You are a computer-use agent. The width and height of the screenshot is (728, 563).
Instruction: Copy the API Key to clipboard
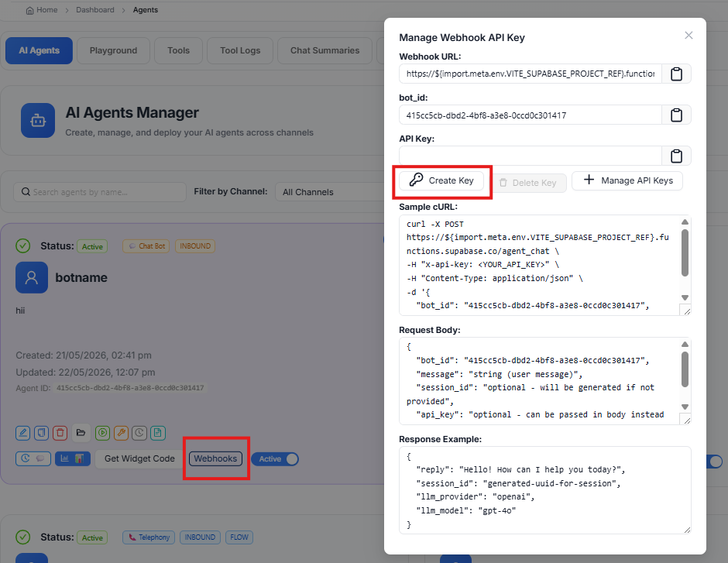[676, 156]
